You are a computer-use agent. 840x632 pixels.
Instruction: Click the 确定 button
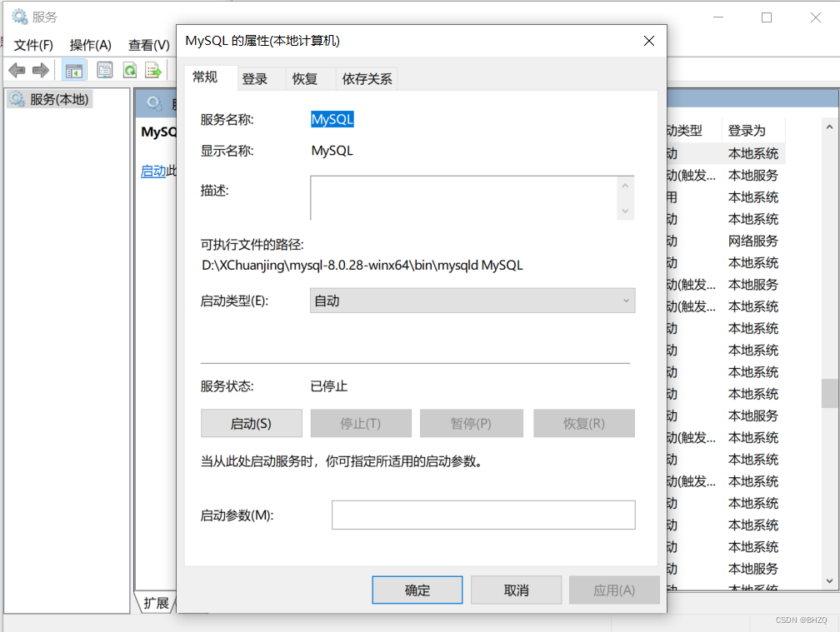coord(417,590)
